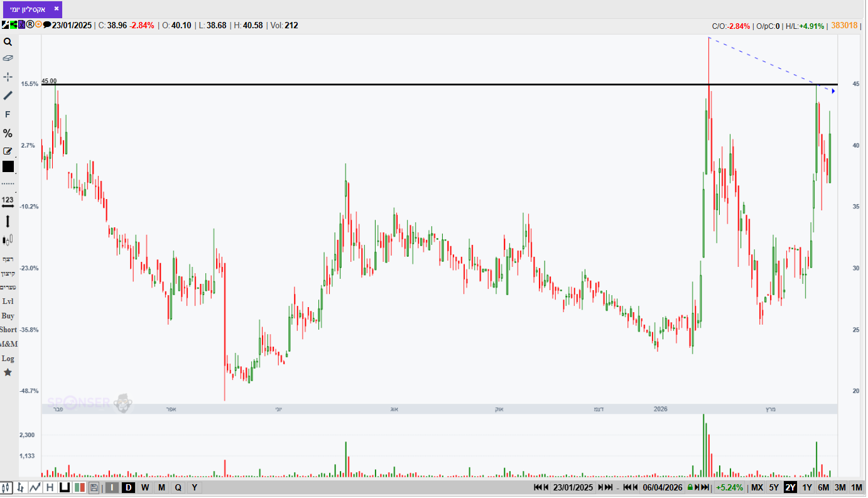Activate the crosshair cursor tool
868x498 pixels.
pos(8,77)
